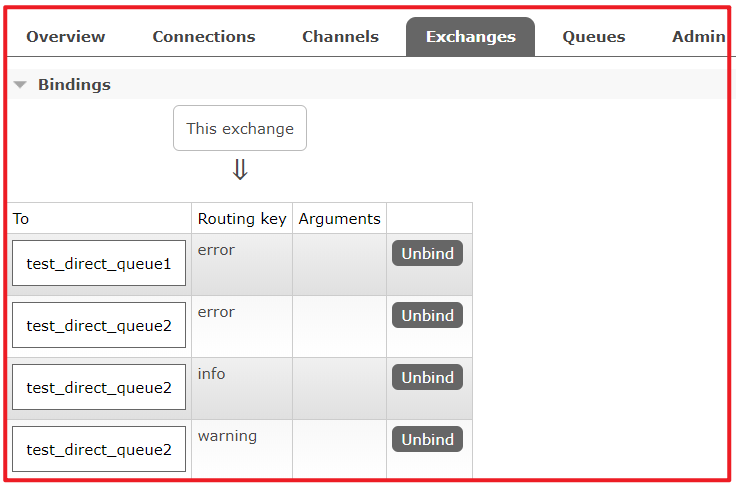Open the Queues tab
This screenshot has width=736, height=489.
pyautogui.click(x=593, y=37)
